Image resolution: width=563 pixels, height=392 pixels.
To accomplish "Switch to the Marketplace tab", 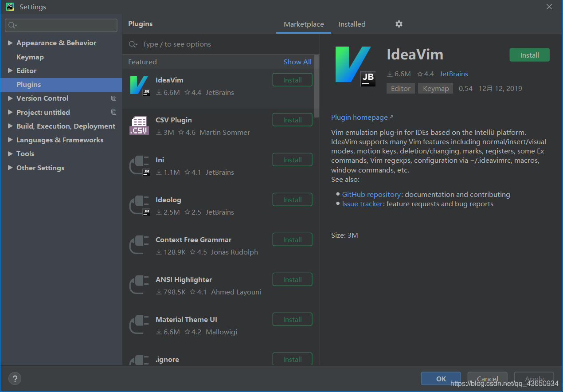I will [304, 24].
